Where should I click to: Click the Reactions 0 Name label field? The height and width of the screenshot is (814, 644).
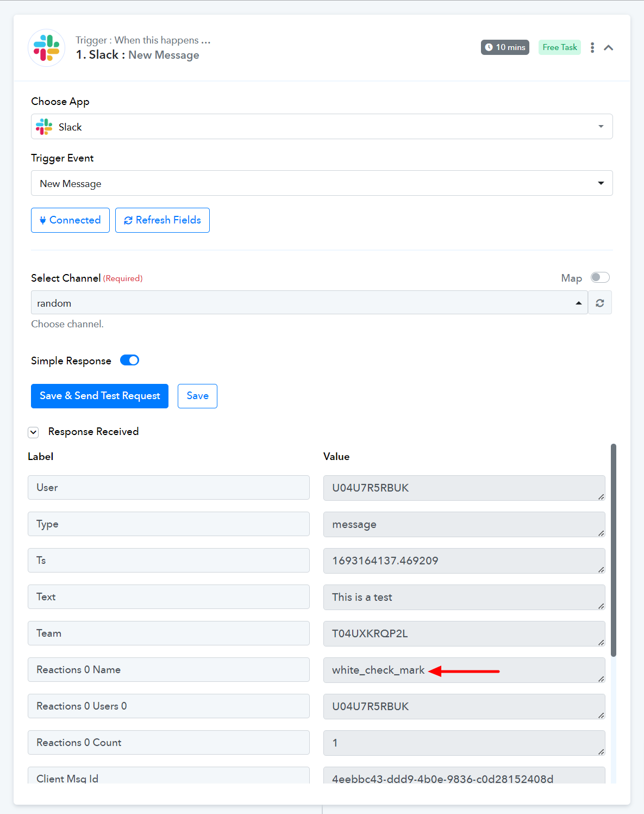[x=168, y=670]
